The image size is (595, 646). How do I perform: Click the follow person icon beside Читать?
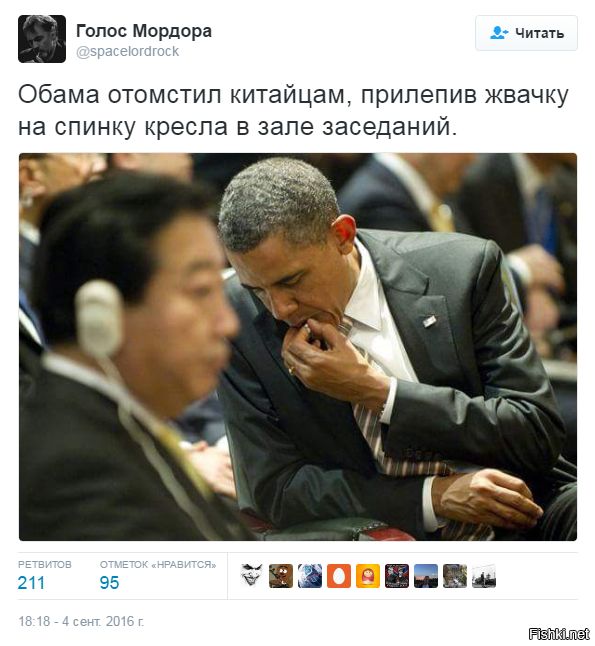point(499,33)
